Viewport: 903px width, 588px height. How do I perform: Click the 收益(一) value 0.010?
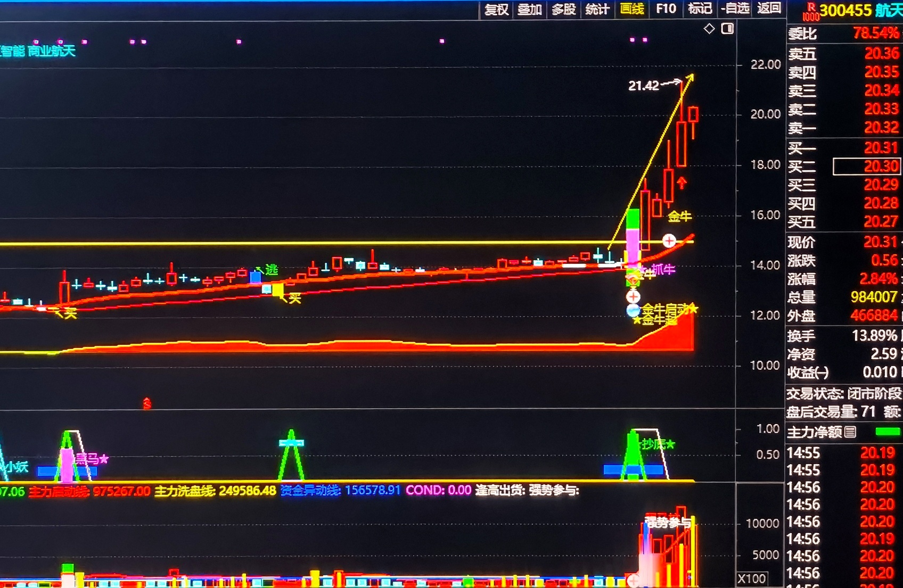[880, 372]
